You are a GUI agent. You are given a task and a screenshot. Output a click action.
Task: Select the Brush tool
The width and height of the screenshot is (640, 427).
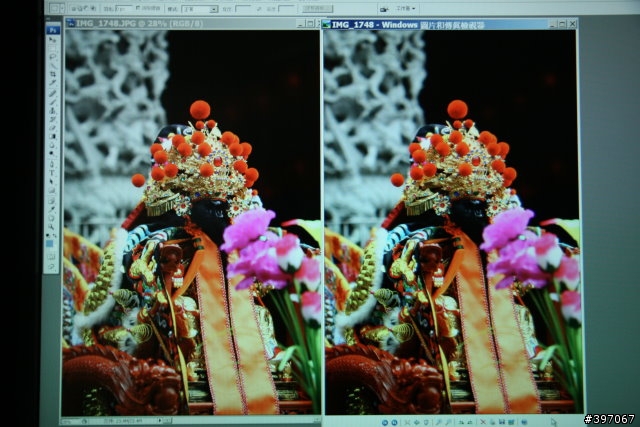pos(52,102)
